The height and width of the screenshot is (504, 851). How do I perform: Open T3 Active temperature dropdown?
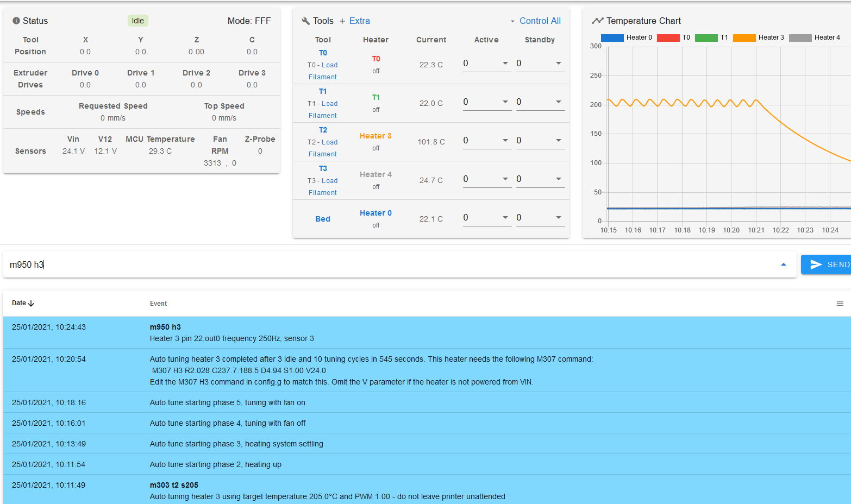click(x=505, y=179)
